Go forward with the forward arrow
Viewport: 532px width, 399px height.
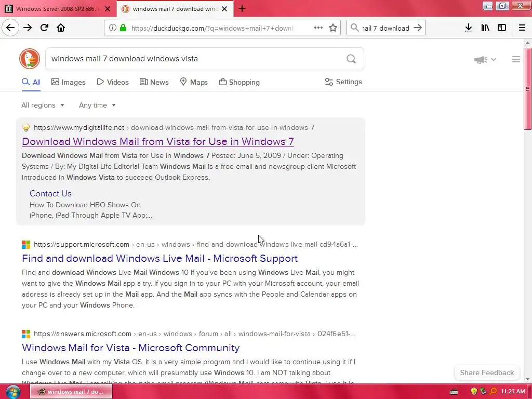click(x=28, y=28)
